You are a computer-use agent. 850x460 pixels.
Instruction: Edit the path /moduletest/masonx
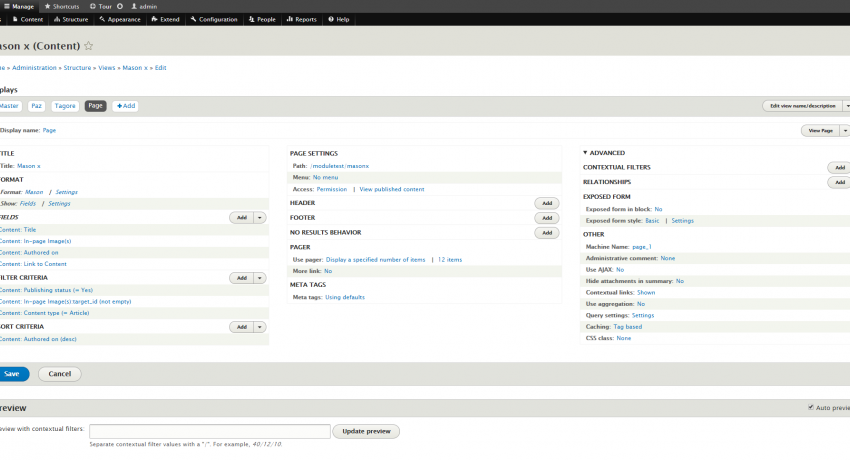click(x=340, y=166)
